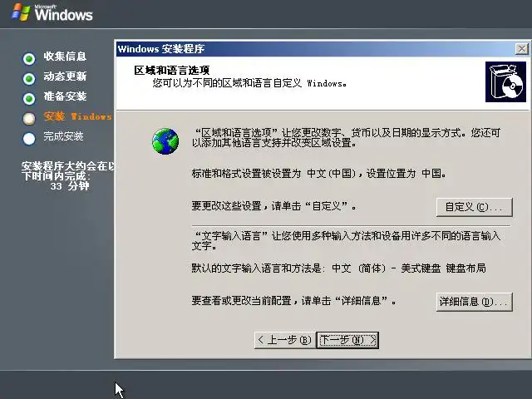
Task: Click the 要更改这些设置 instruction text
Action: [x=273, y=206]
